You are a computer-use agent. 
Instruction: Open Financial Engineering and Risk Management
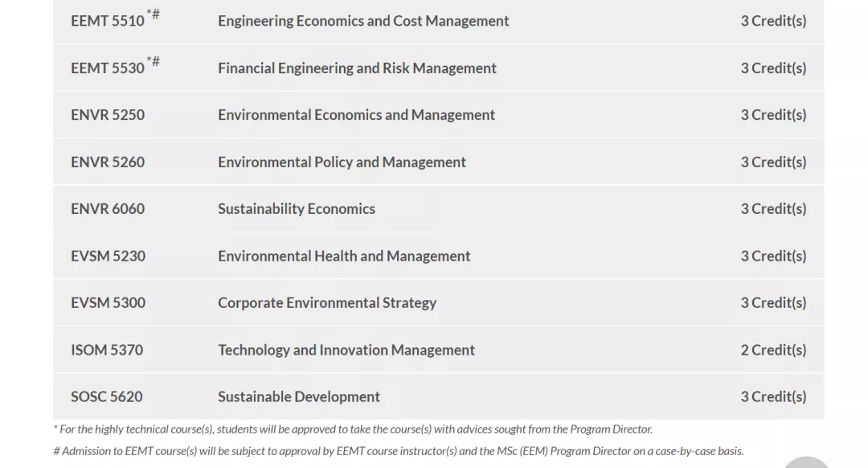point(357,68)
